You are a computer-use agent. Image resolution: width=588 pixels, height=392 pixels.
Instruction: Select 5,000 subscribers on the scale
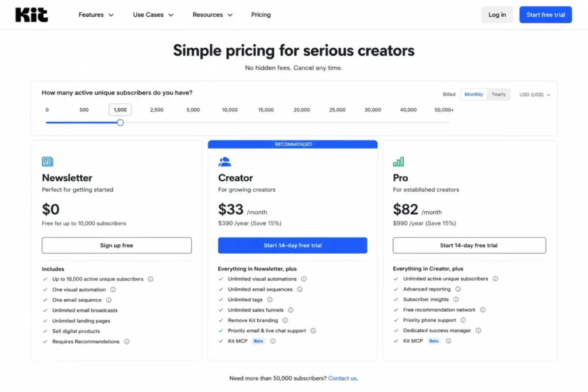193,110
